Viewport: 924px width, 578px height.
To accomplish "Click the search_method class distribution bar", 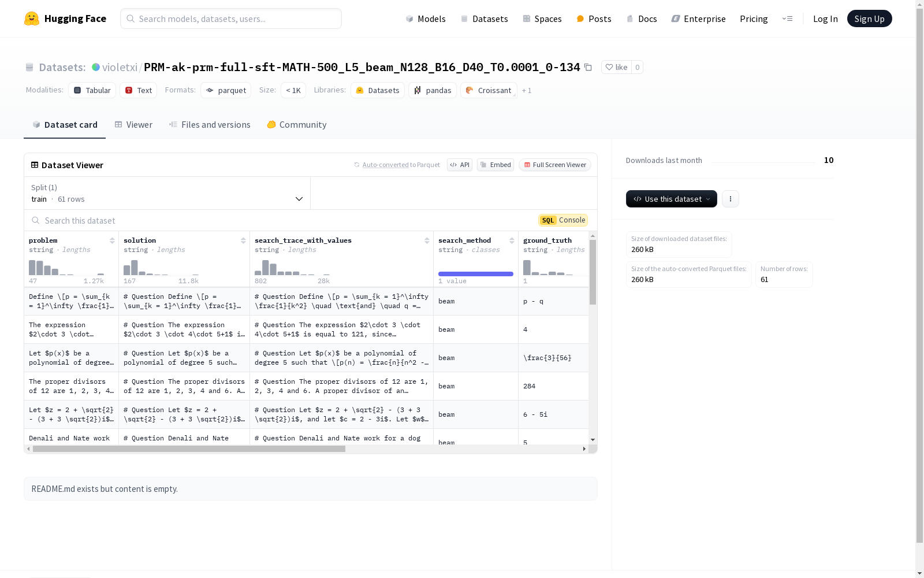I will coord(476,274).
